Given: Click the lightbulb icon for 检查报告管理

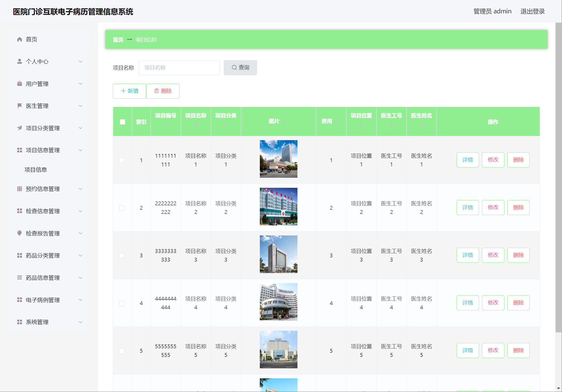Looking at the screenshot, I should (x=20, y=233).
